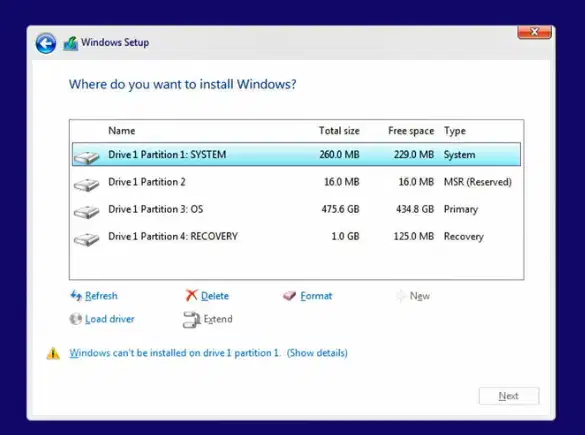The width and height of the screenshot is (585, 435).
Task: Click the yellow warning triangle icon
Action: point(53,353)
